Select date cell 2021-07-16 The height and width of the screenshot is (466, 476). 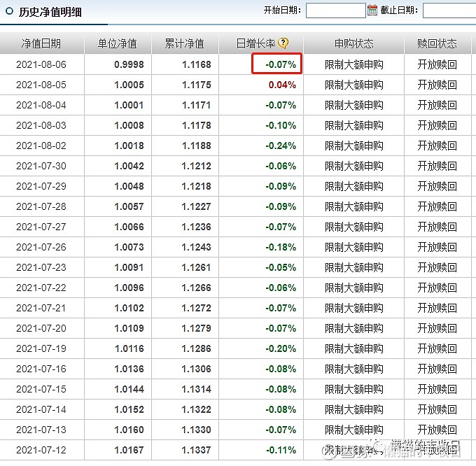tap(41, 369)
